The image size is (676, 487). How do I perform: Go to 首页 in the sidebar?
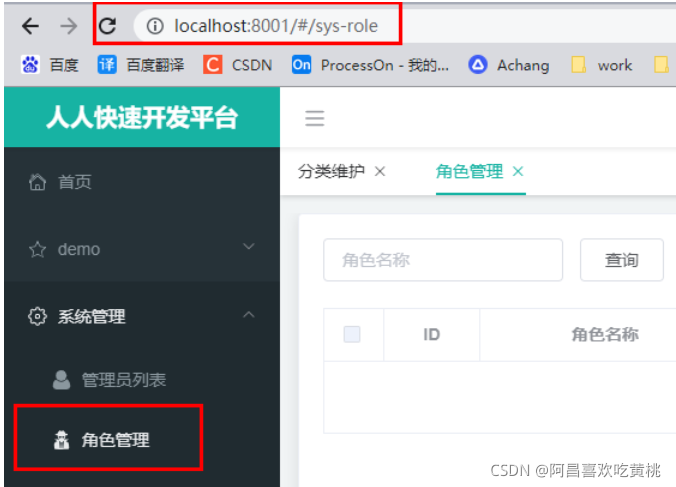(x=142, y=181)
